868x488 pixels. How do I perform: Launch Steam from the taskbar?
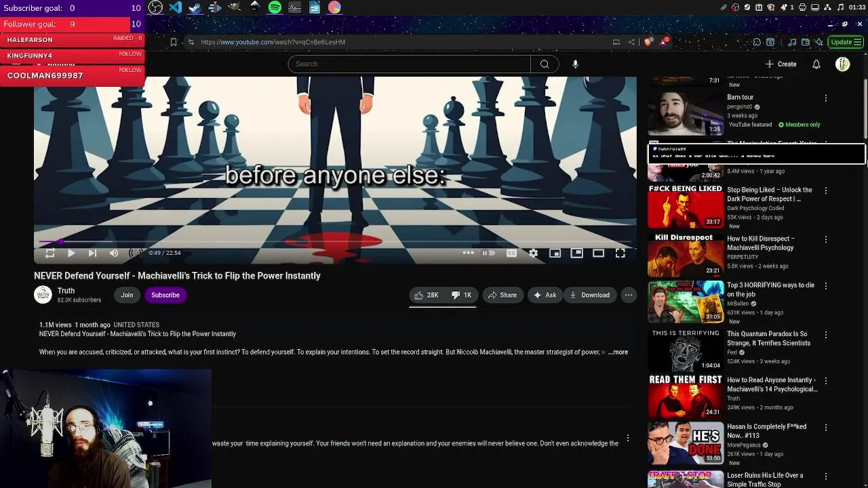(x=195, y=7)
